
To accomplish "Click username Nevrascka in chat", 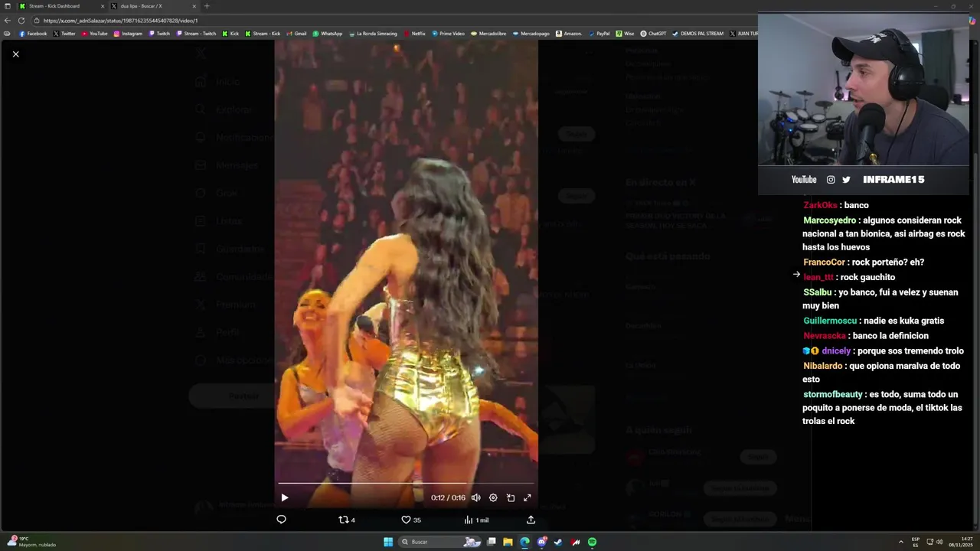I will [825, 336].
